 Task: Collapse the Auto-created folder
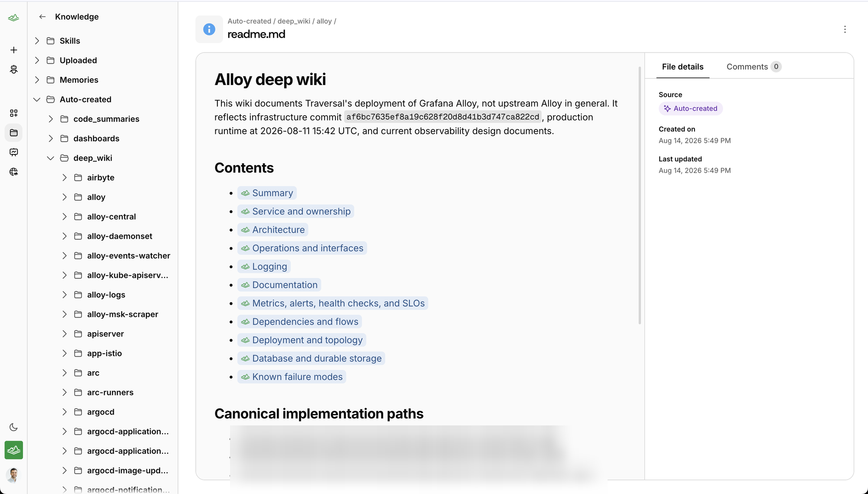coord(37,99)
